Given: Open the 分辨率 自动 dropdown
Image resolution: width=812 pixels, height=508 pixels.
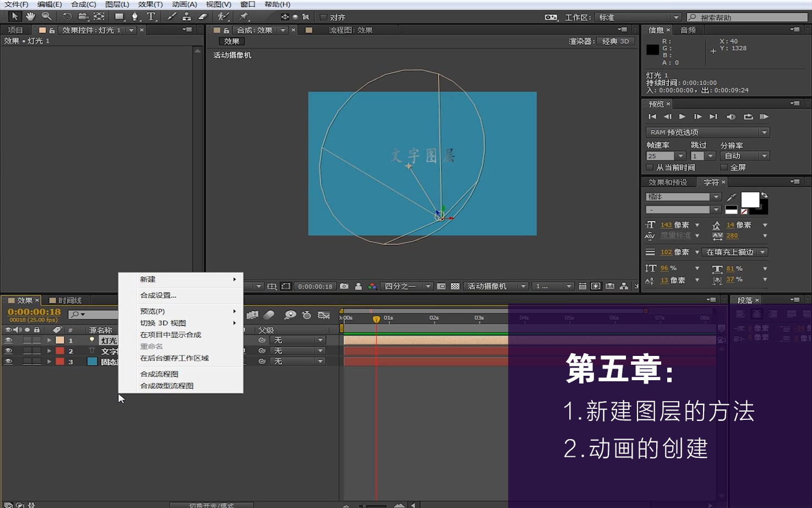Looking at the screenshot, I should coord(745,156).
